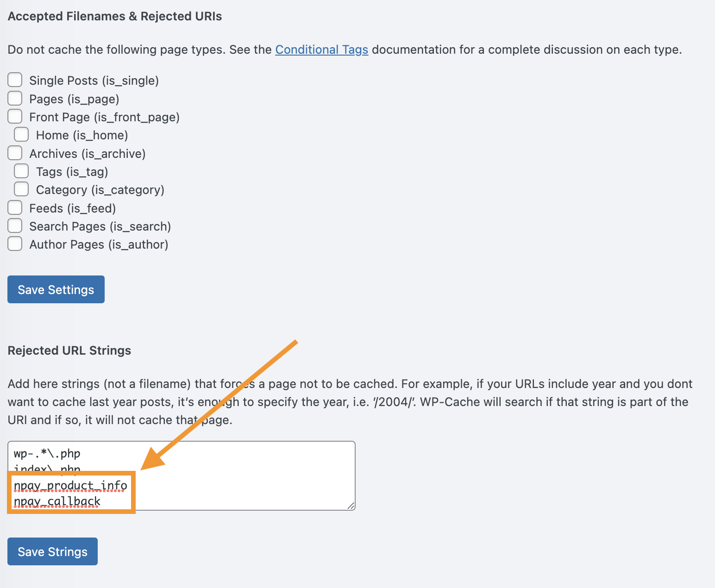Viewport: 715px width, 588px height.
Task: Check the Search Pages (is_search) option
Action: [15, 225]
